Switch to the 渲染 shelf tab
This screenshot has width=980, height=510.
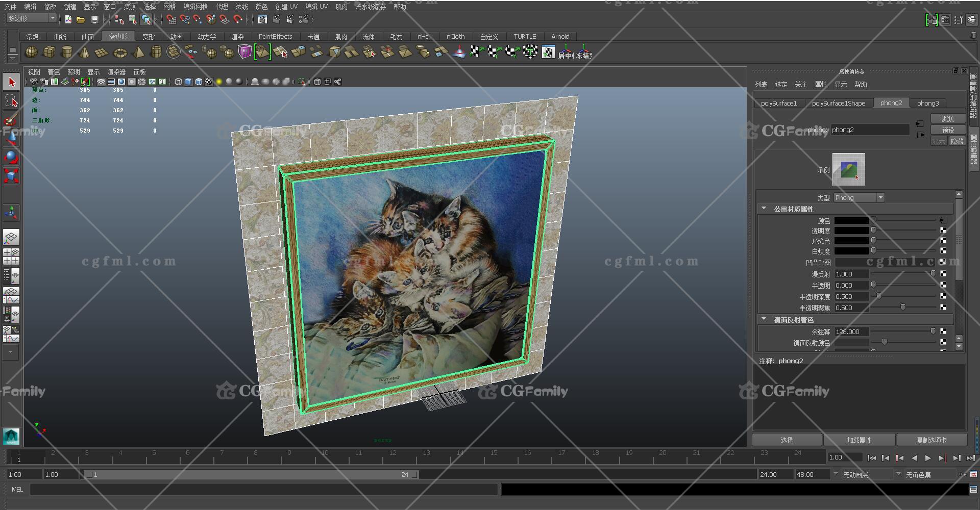(x=237, y=37)
